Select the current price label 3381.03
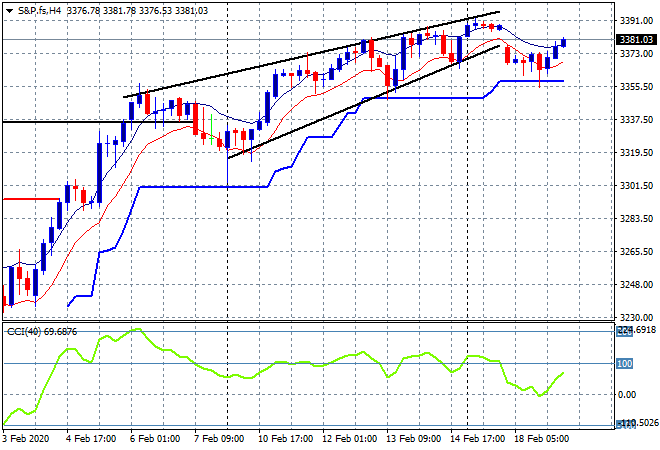 pyautogui.click(x=636, y=40)
